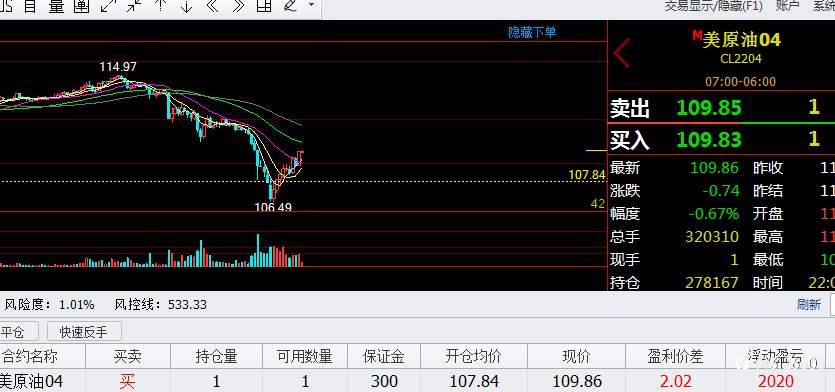Click the 开仓均价 107.84 table cell

[473, 381]
